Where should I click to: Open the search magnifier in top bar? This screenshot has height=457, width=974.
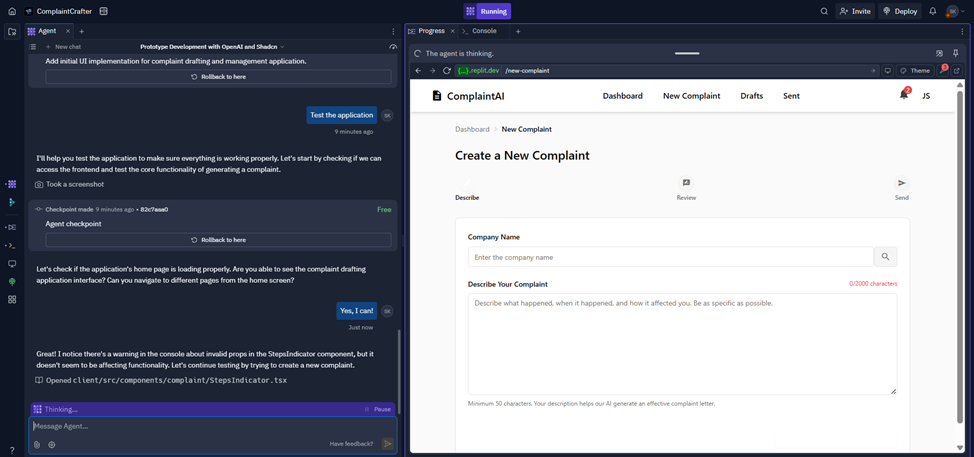[824, 11]
